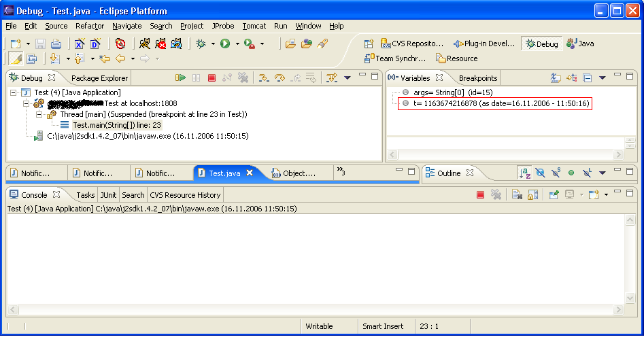Click the flashlight Search icon in toolbar
Viewport: 644px width, 348px height.
point(322,43)
